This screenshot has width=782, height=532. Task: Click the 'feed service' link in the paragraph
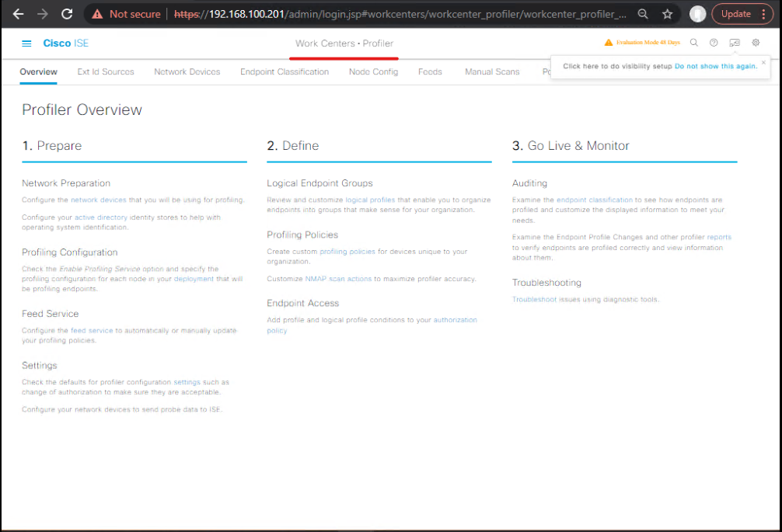[92, 331]
